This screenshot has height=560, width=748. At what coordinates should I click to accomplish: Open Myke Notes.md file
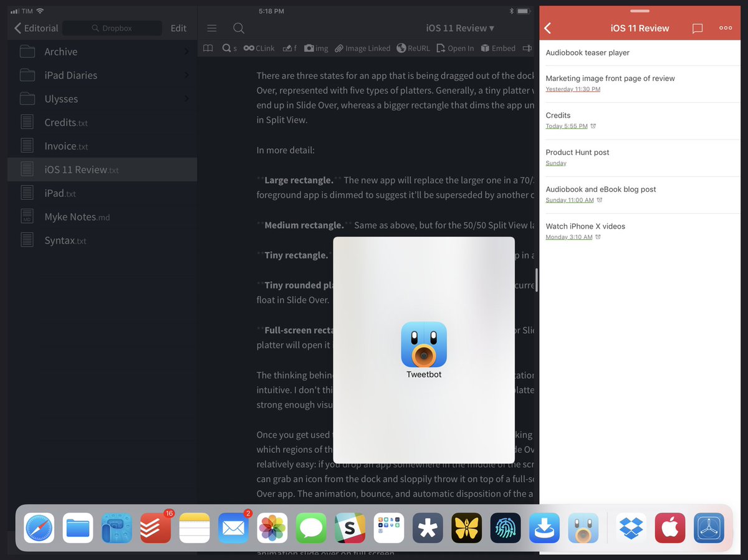(x=102, y=217)
